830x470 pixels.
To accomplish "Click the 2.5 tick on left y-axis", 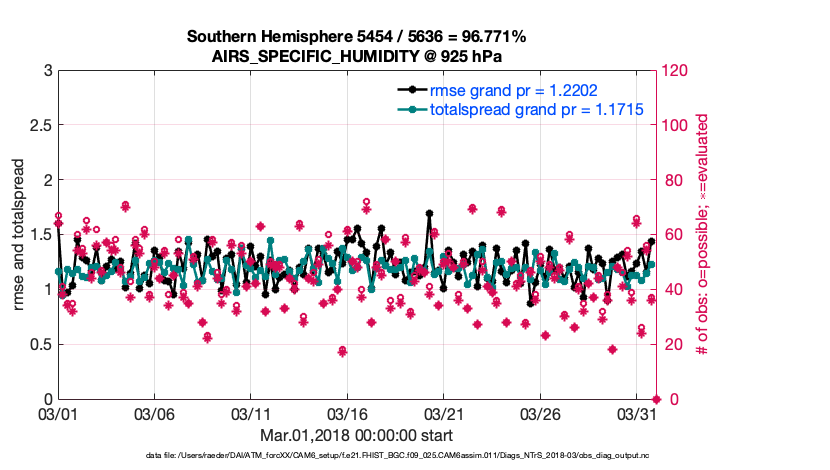I will coord(40,125).
